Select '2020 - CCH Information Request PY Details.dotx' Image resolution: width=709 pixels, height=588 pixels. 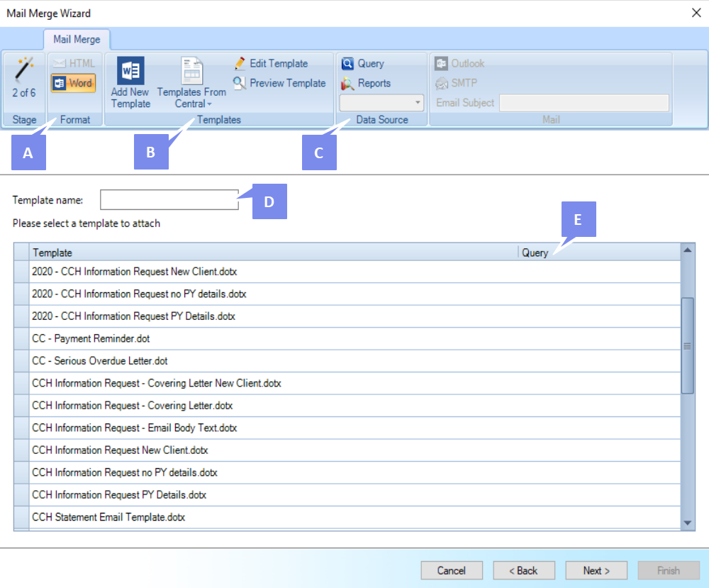(355, 316)
